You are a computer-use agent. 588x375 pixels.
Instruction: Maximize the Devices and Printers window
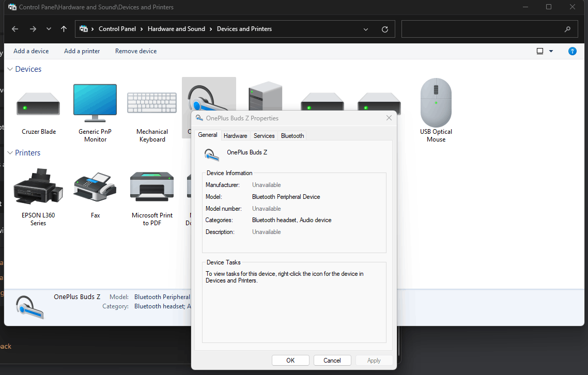549,7
